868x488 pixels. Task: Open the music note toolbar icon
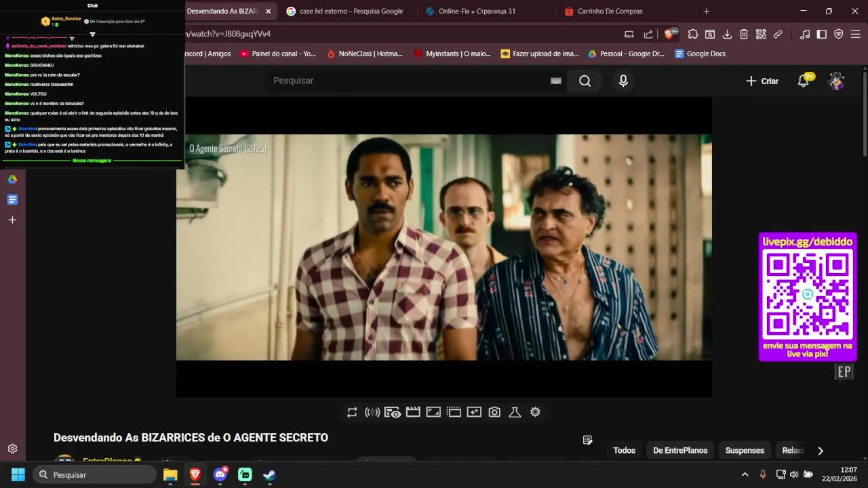805,34
